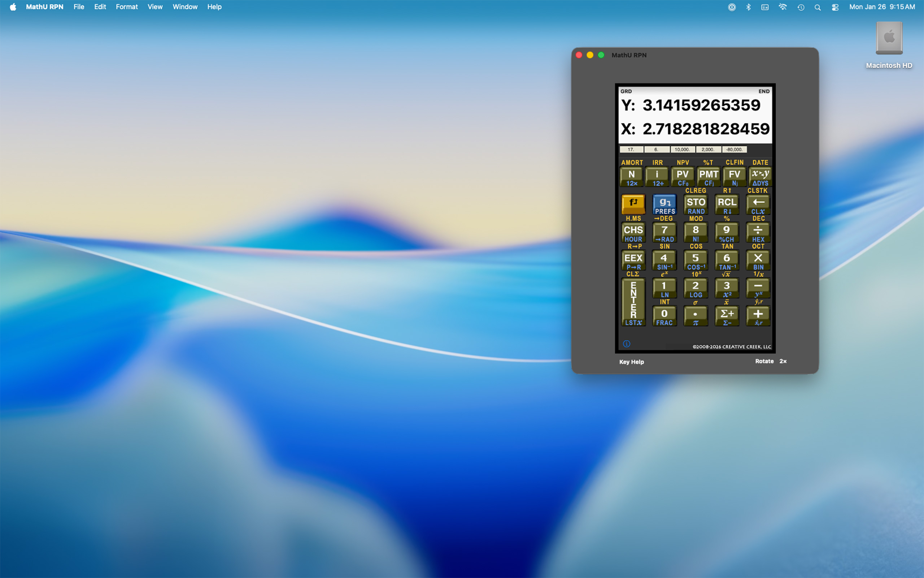Open the info circle icon in calculator

tap(627, 344)
